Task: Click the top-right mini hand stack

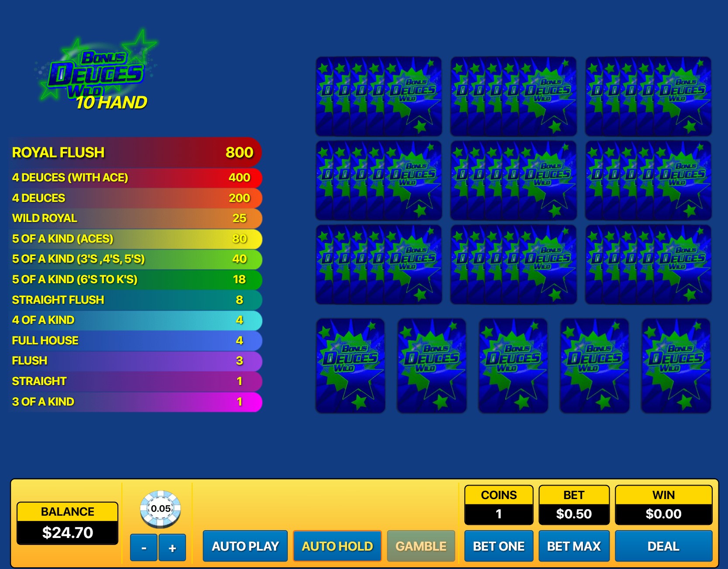Action: click(648, 96)
